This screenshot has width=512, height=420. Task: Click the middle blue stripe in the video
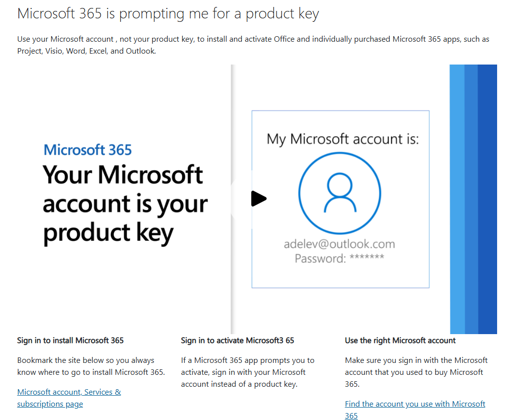coord(471,199)
